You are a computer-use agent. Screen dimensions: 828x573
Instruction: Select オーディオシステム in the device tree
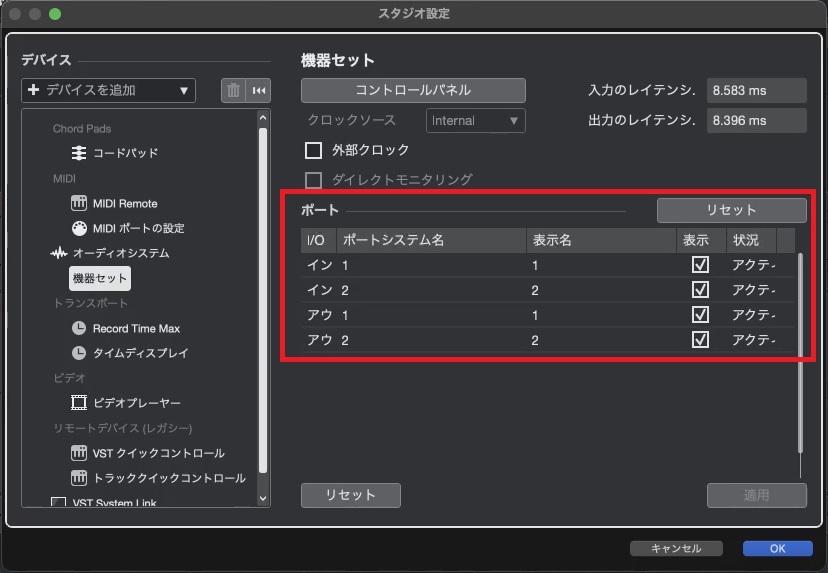point(120,253)
